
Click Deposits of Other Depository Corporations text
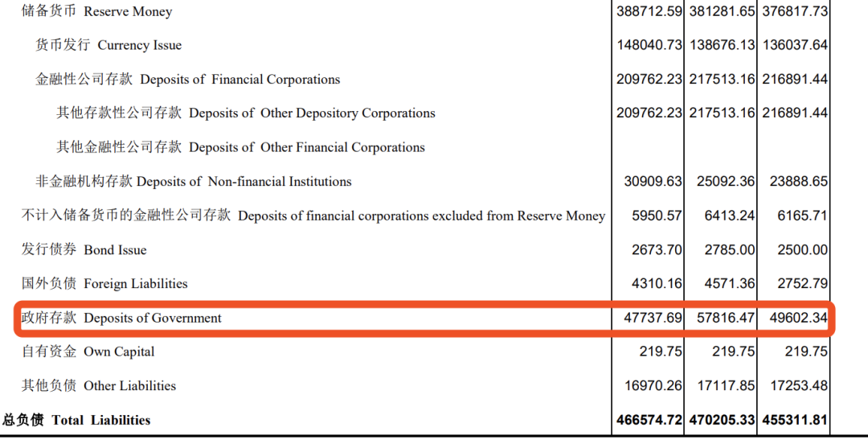point(312,113)
